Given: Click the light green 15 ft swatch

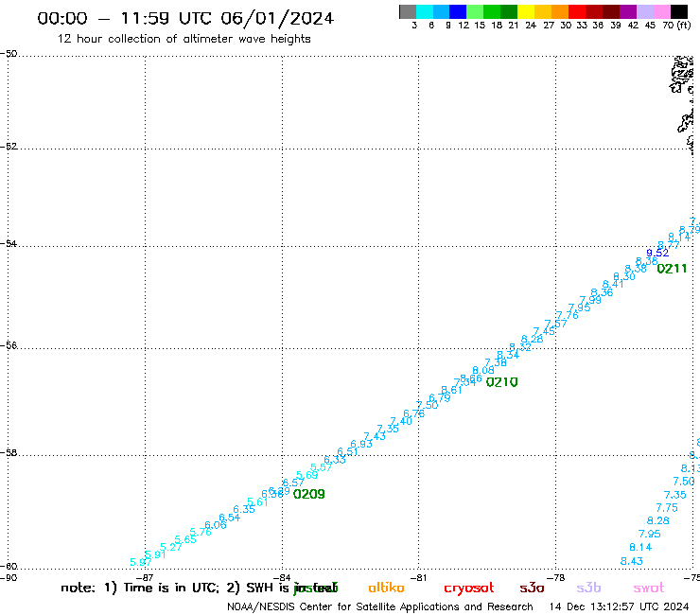Looking at the screenshot, I should (475, 11).
